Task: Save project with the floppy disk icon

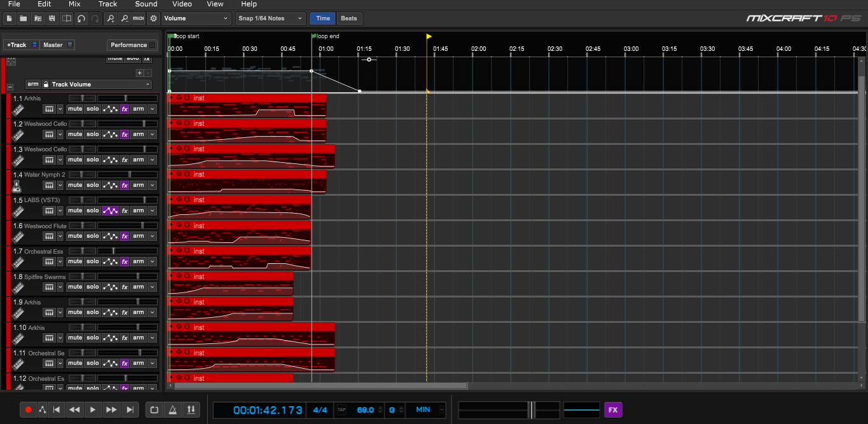Action: tap(52, 18)
